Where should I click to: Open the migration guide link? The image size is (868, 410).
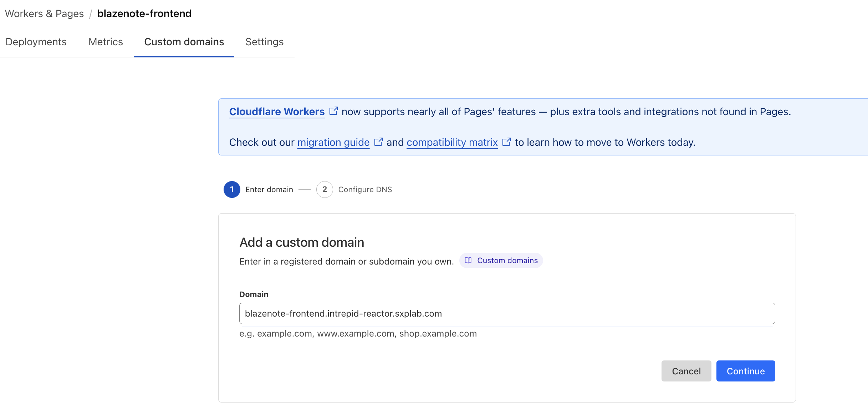coord(333,142)
